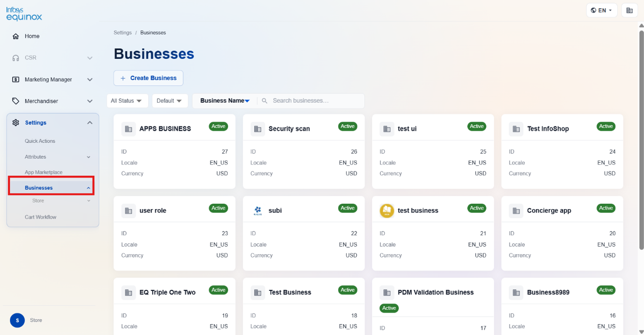The image size is (644, 335).
Task: Click the Store user label at bottom
Action: pos(36,321)
